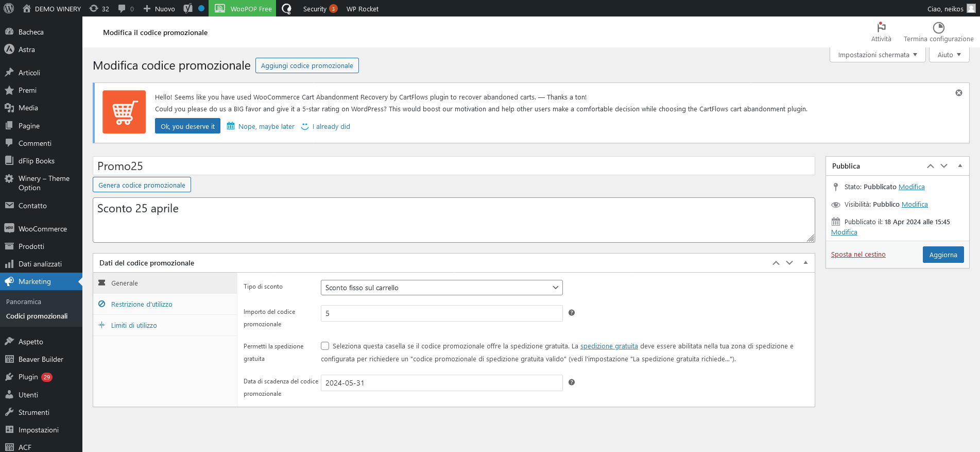980x452 pixels.
Task: Click the help icon beside the coupon amount
Action: click(571, 313)
